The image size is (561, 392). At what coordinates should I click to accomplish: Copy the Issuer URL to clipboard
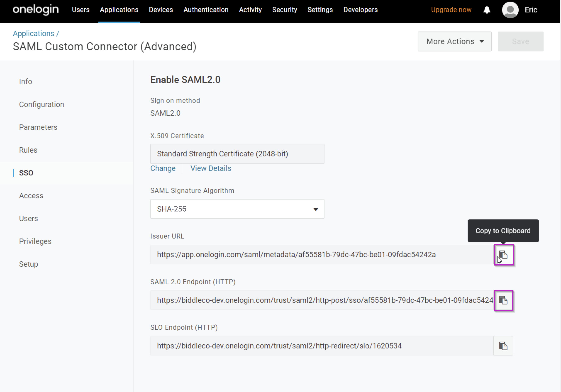click(x=504, y=254)
